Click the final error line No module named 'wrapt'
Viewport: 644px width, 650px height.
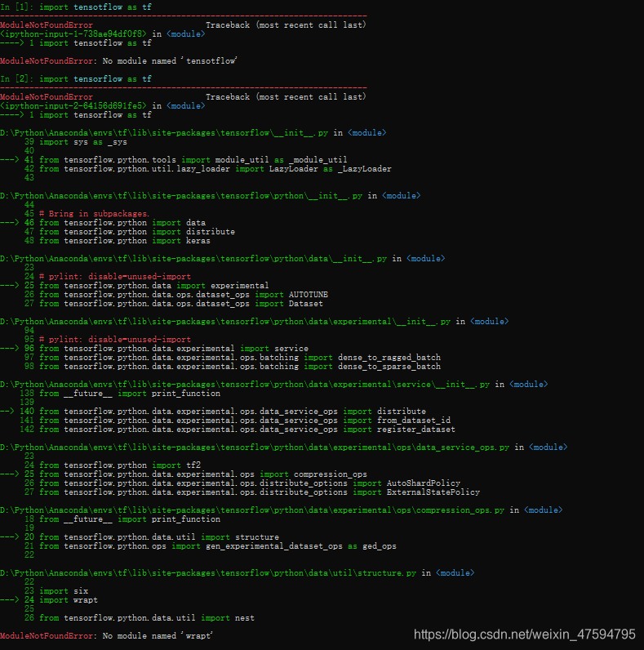tap(106, 636)
